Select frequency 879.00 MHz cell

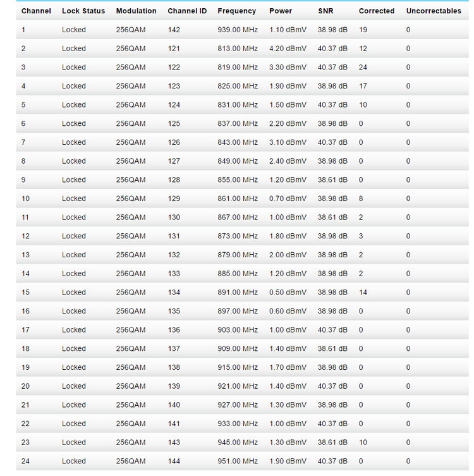coord(238,255)
